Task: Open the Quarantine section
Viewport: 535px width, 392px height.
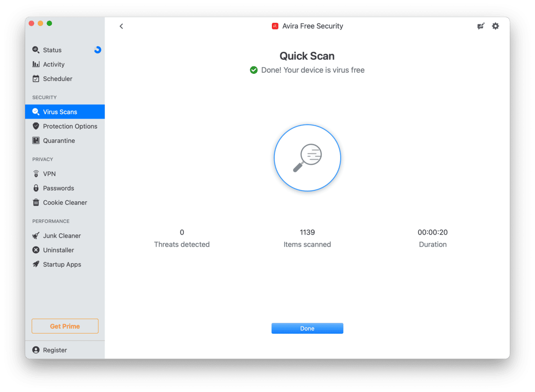Action: [x=65, y=141]
